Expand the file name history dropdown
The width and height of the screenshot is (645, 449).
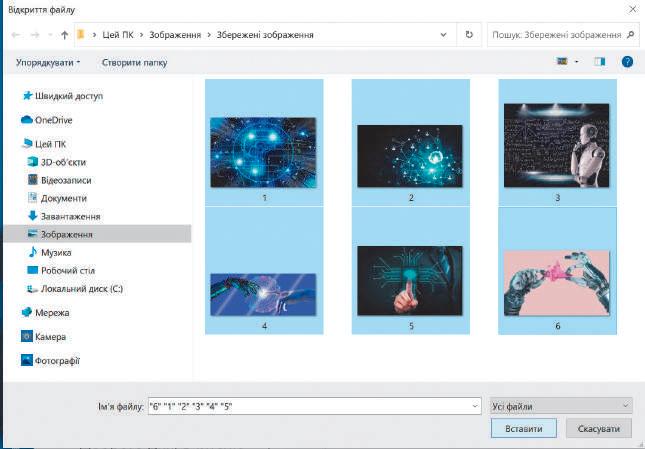tap(475, 406)
